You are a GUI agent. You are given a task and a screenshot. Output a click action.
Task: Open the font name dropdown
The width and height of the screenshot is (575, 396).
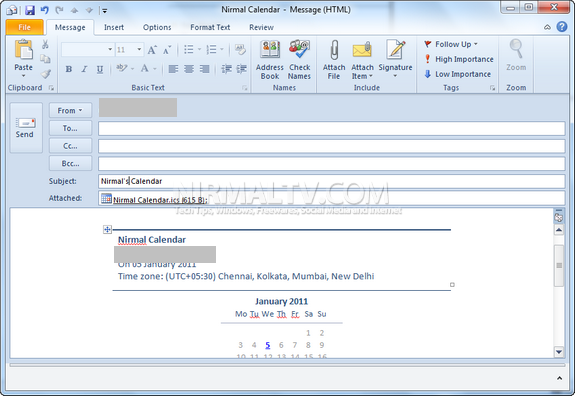(110, 50)
